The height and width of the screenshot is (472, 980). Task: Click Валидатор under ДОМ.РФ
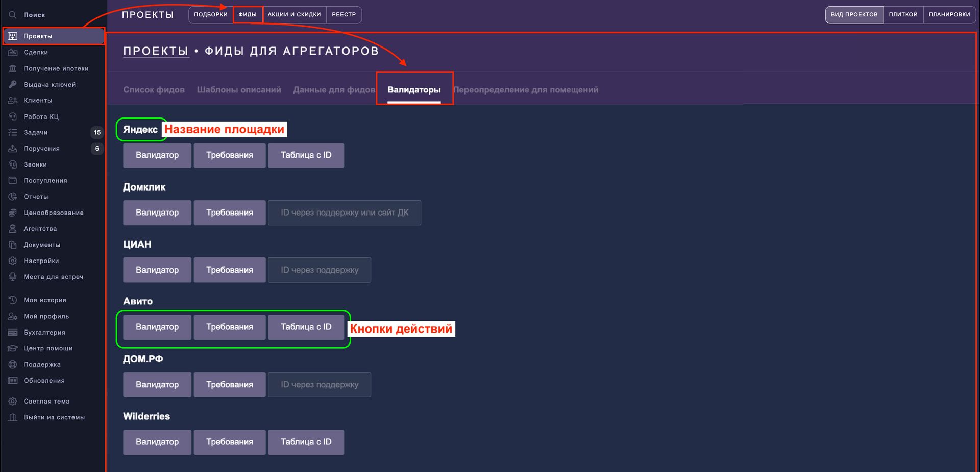pos(157,385)
